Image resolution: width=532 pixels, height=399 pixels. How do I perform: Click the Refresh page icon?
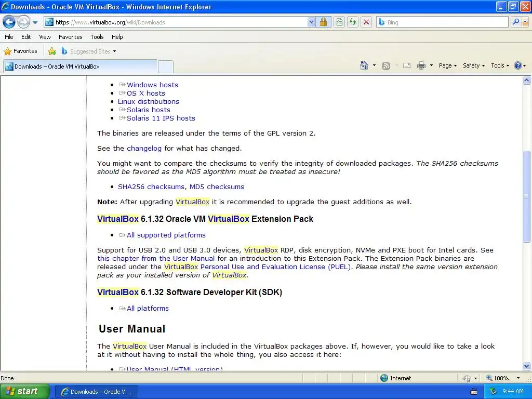point(353,22)
